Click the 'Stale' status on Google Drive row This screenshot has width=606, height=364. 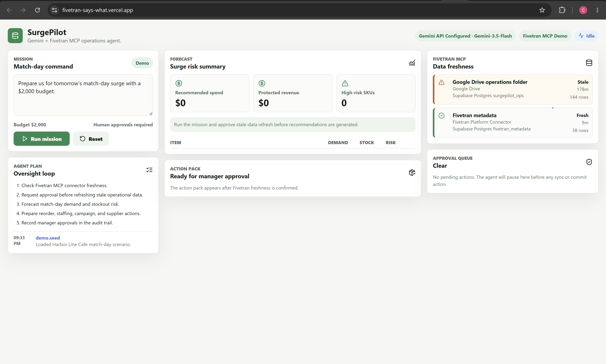tap(583, 82)
